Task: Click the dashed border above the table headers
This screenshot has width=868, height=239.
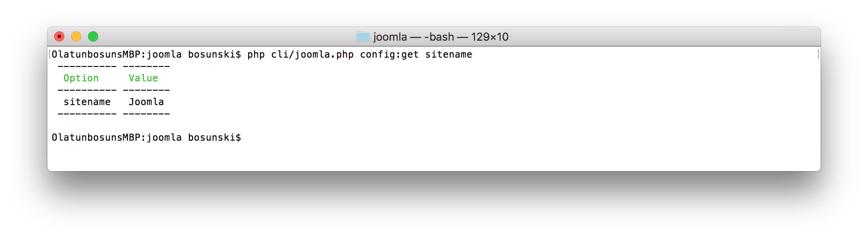Action: (x=113, y=67)
